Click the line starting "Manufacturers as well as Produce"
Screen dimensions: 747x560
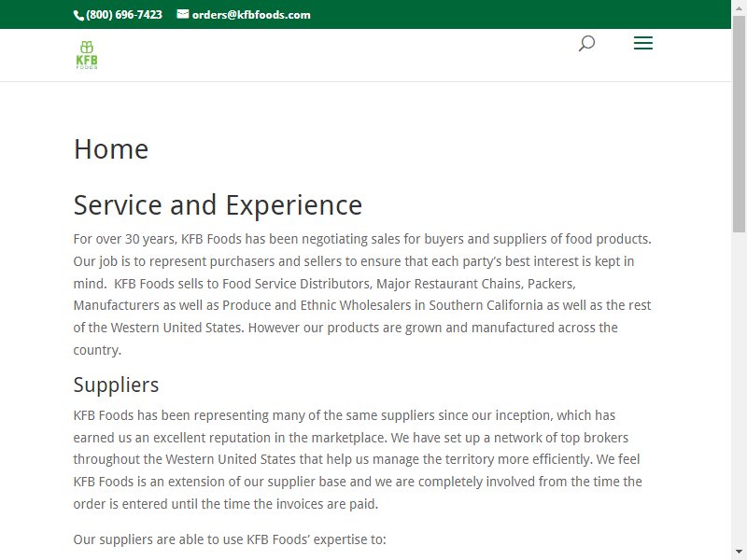pos(362,305)
